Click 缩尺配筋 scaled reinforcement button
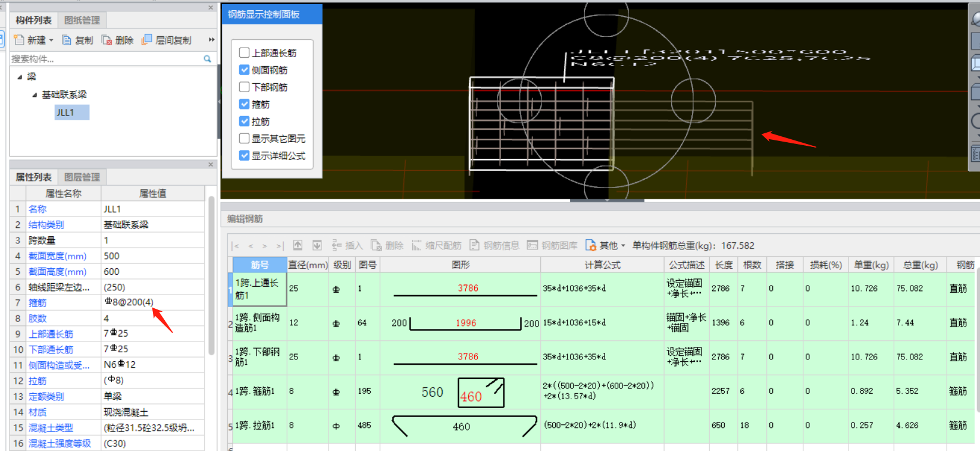The width and height of the screenshot is (980, 451). [436, 245]
